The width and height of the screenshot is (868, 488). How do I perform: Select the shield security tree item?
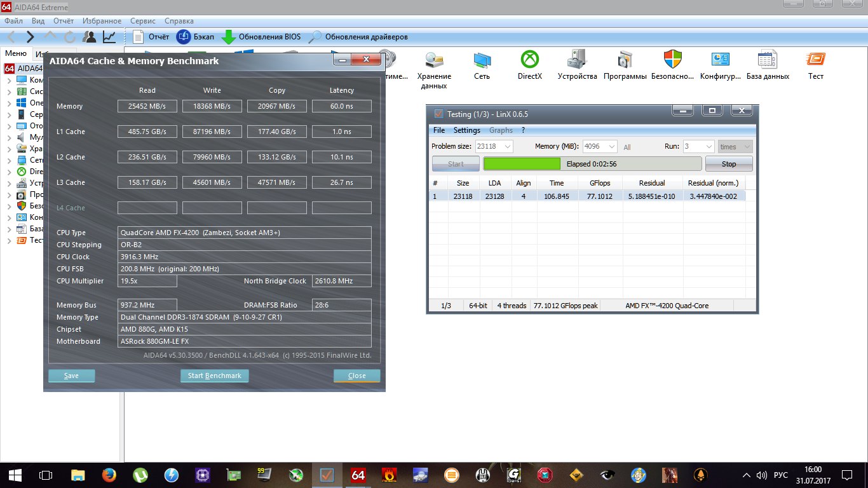click(x=30, y=206)
